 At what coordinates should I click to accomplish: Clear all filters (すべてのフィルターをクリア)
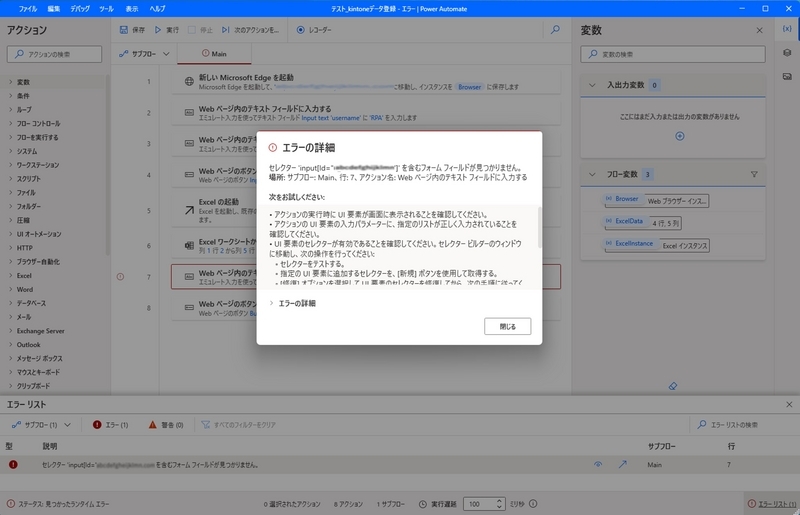pyautogui.click(x=238, y=425)
